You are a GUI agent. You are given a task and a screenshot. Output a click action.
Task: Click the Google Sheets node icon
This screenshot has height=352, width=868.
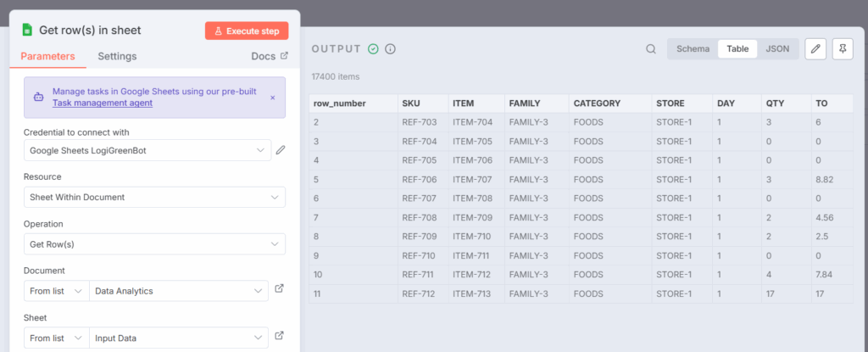(27, 31)
